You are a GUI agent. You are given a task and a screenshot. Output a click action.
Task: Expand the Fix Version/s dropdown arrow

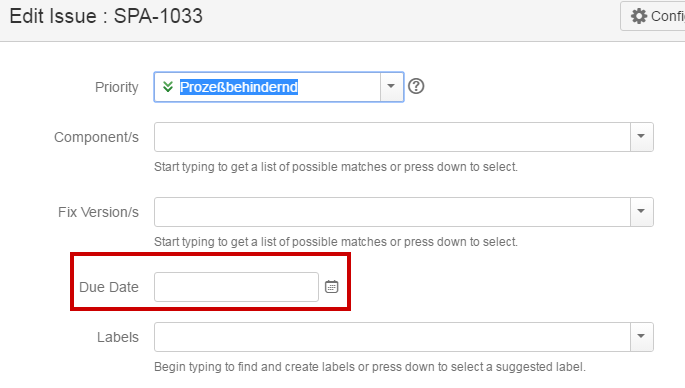641,212
